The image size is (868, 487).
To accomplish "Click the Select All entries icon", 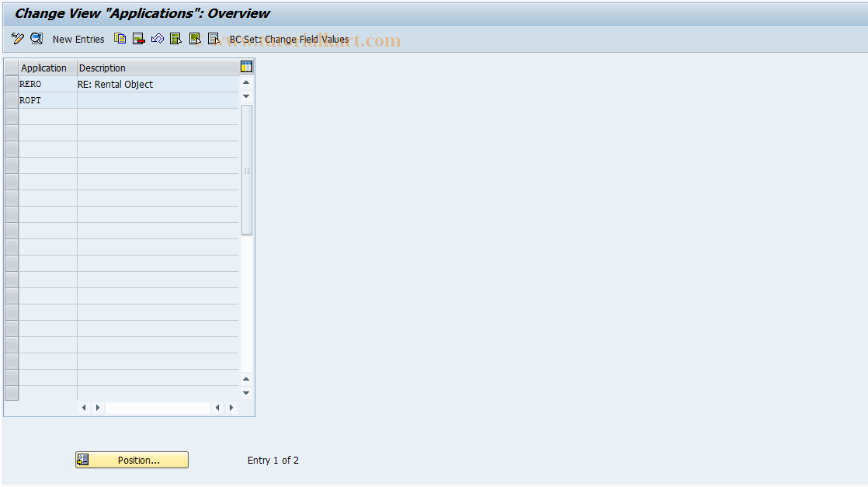I will pyautogui.click(x=176, y=39).
